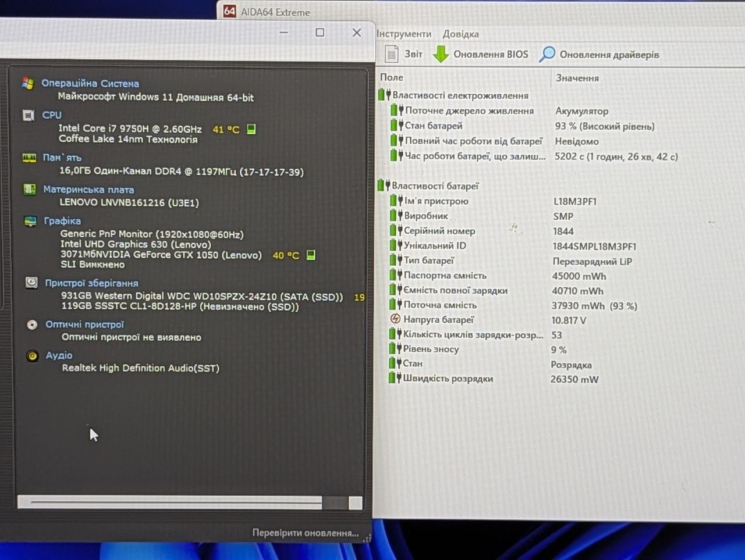Click the green CPU temperature indicator icon
This screenshot has width=745, height=560.
(251, 129)
